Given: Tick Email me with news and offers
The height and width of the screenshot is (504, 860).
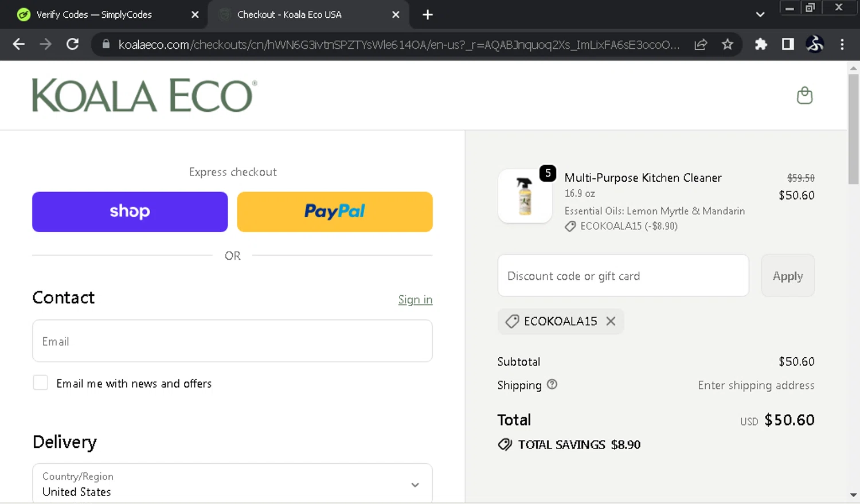Looking at the screenshot, I should 41,382.
